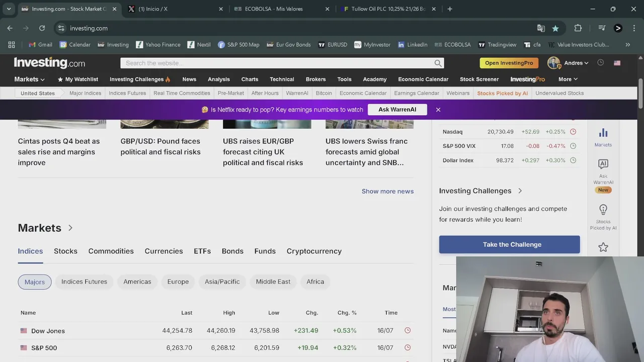644x362 pixels.
Task: Open the Markets sidebar icon
Action: pos(603,137)
